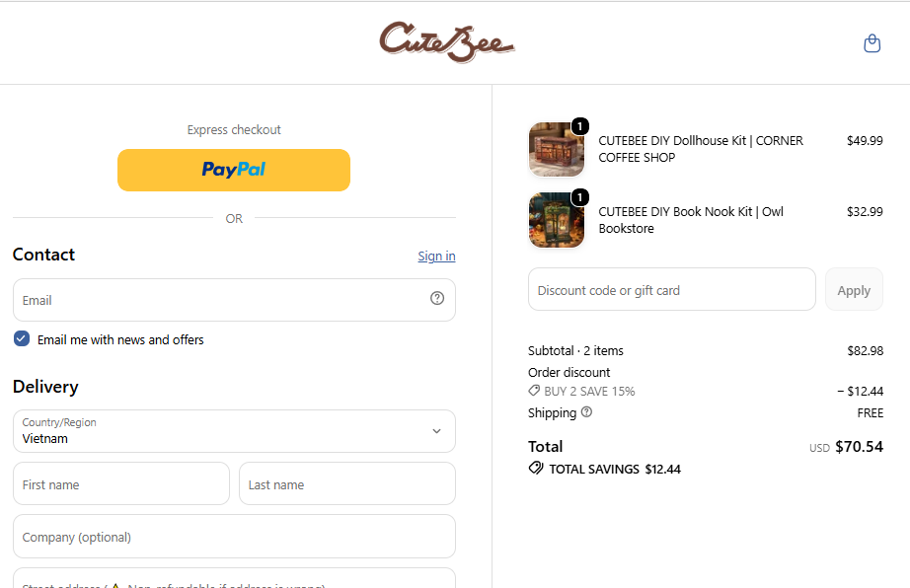Click the Discount code or gift card field

[x=671, y=289]
